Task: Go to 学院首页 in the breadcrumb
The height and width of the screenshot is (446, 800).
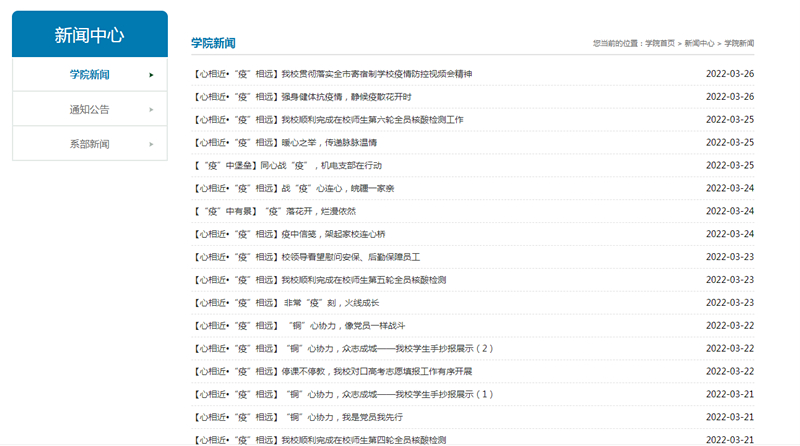Action: pos(660,43)
